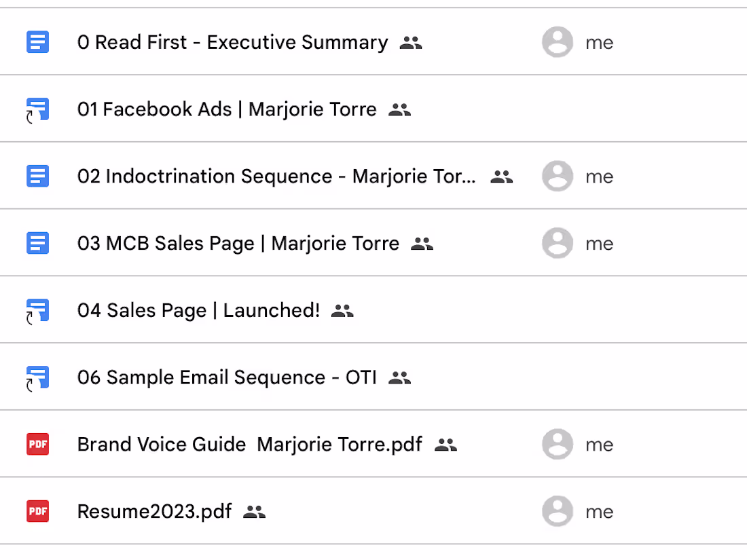The image size is (747, 560).
Task: Open 01 Facebook Ads | Marjorie Torre file
Action: click(227, 109)
